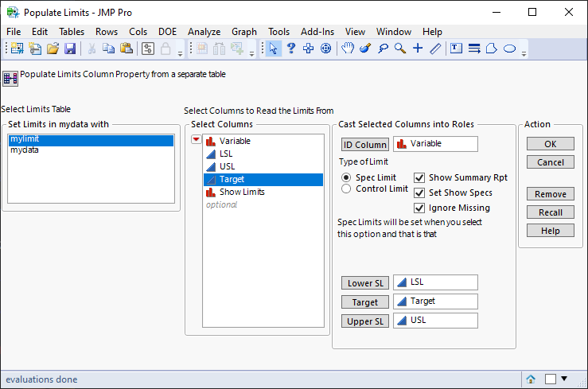The width and height of the screenshot is (588, 389).
Task: Go to JMP Home Window icon
Action: (531, 379)
